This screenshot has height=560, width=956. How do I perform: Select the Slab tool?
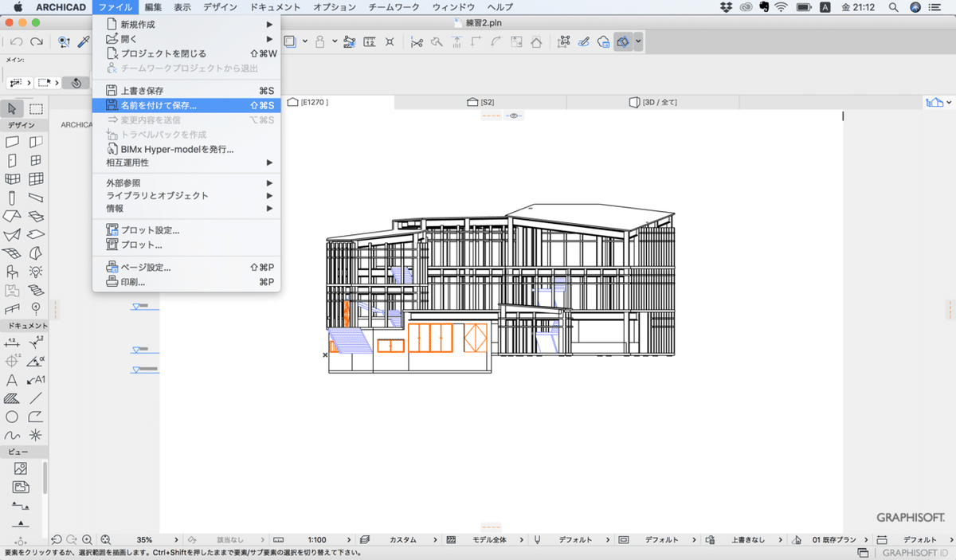36,234
